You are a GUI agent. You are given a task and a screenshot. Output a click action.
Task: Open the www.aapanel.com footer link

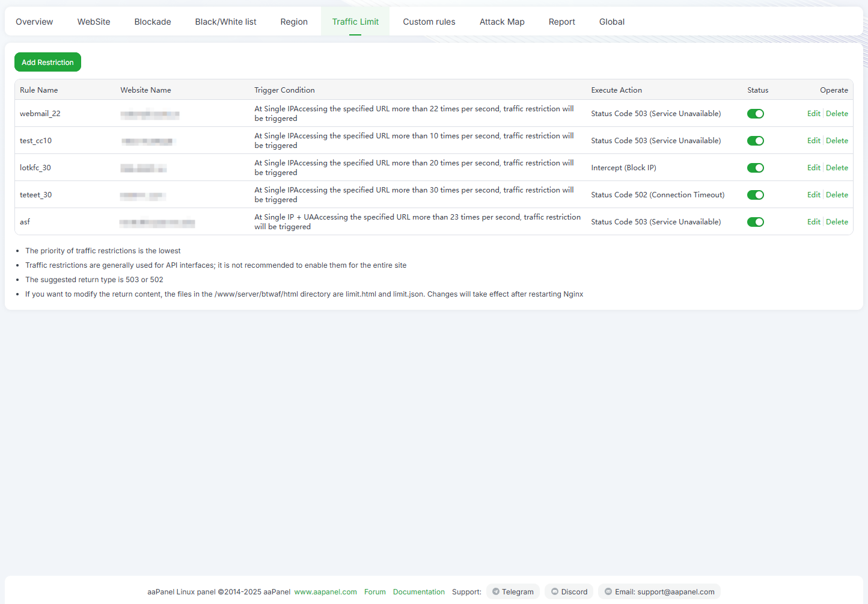point(325,592)
